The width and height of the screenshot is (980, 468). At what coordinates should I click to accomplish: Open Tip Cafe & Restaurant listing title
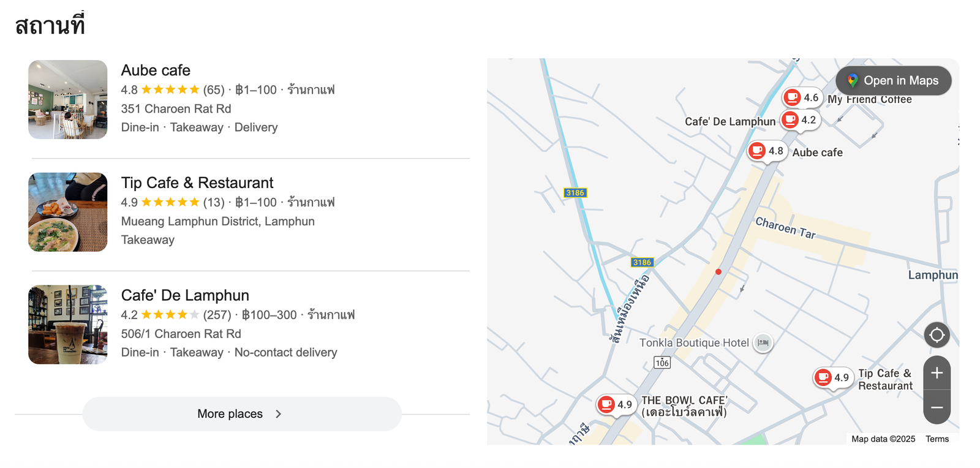click(x=197, y=183)
